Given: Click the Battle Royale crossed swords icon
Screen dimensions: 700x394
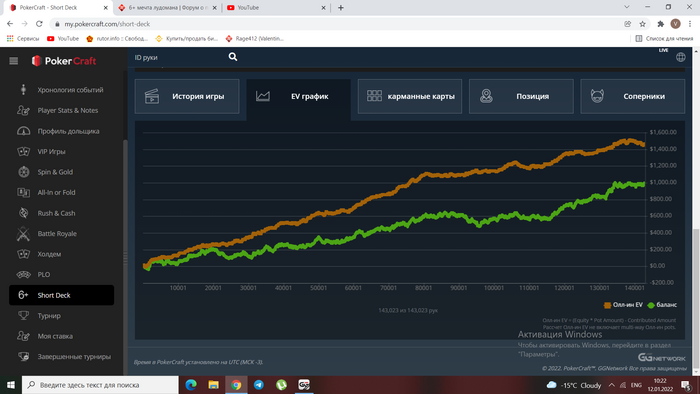Looking at the screenshot, I should click(x=23, y=233).
